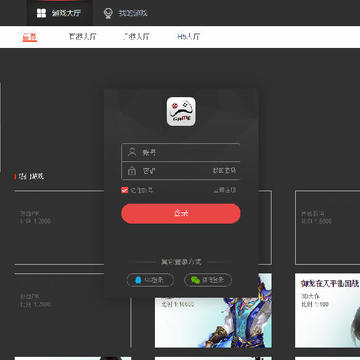Image resolution: width=360 pixels, height=360 pixels.
Task: Switch to the 我的游戏 tab
Action: click(x=126, y=13)
